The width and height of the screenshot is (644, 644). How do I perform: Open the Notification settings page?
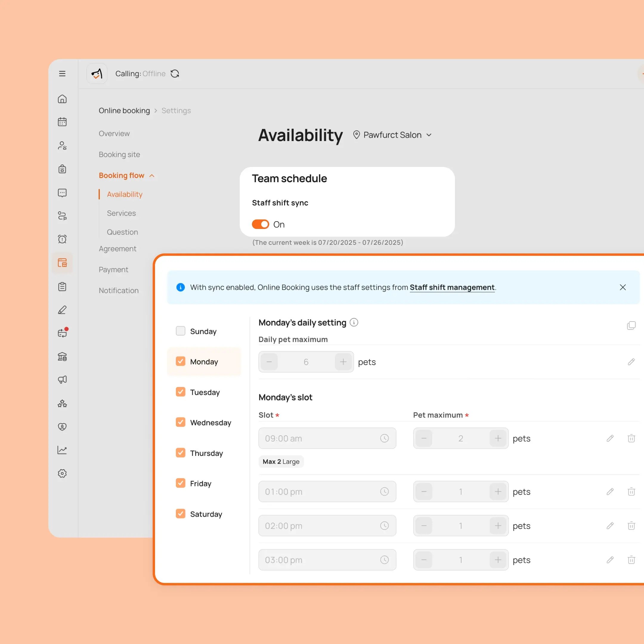(x=119, y=291)
